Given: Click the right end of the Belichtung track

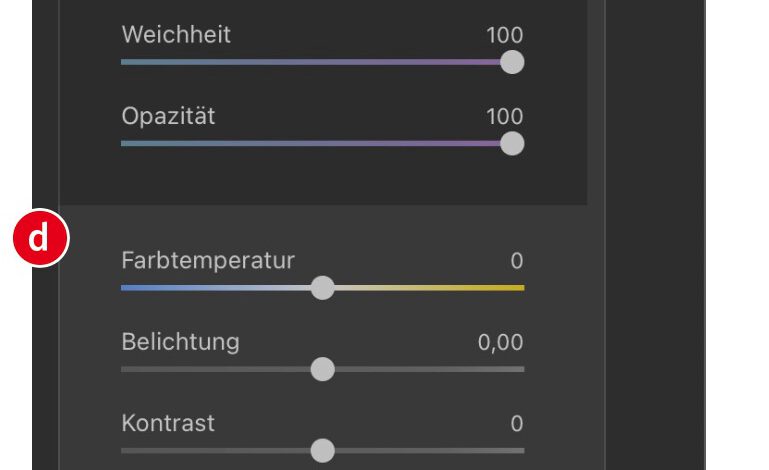Looking at the screenshot, I should [x=518, y=369].
